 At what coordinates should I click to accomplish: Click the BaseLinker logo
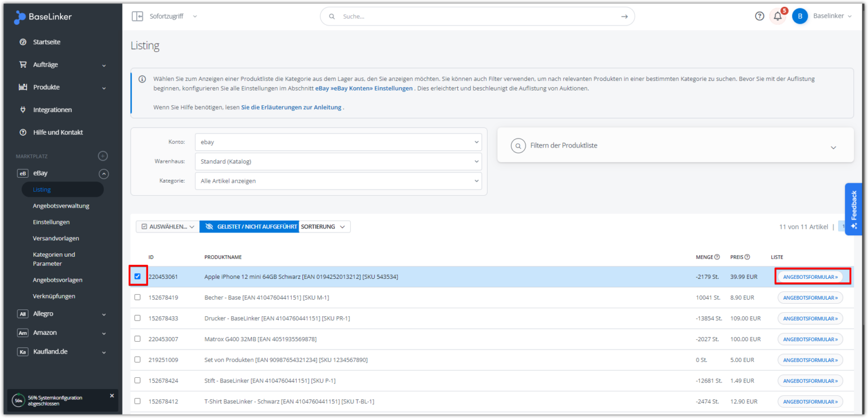43,17
